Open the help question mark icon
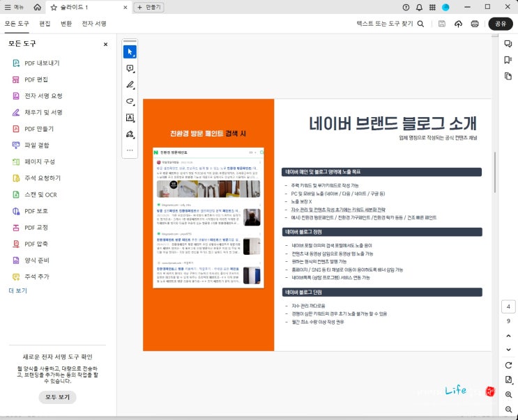The image size is (518, 420). coord(406,7)
